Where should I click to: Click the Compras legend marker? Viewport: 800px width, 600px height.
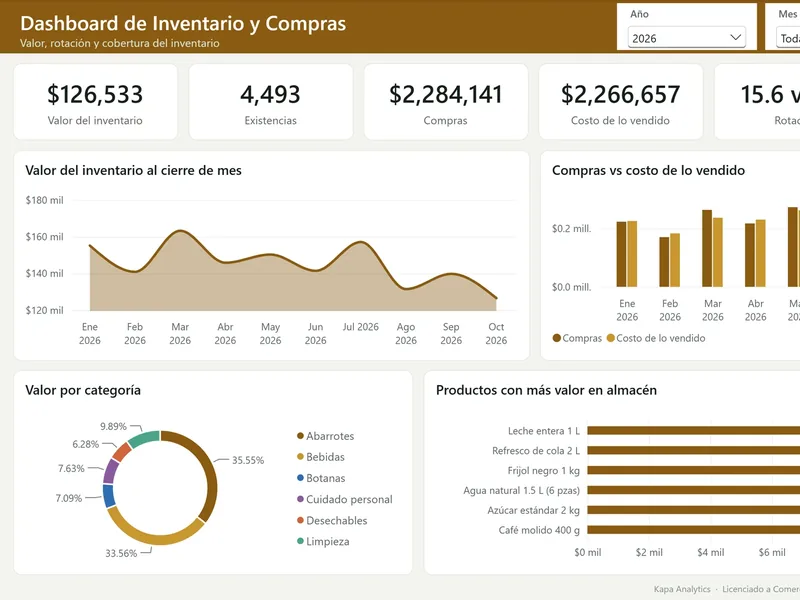(557, 338)
